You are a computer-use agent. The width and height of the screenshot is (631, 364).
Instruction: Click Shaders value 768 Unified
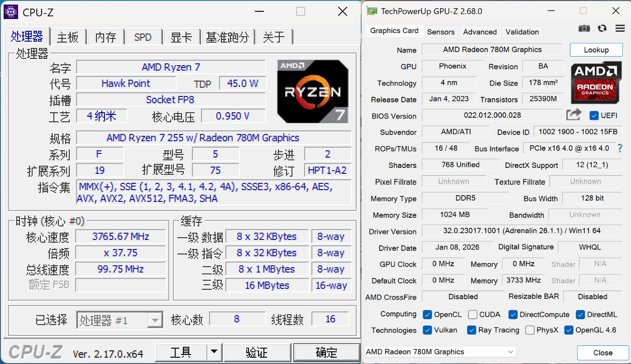click(460, 165)
